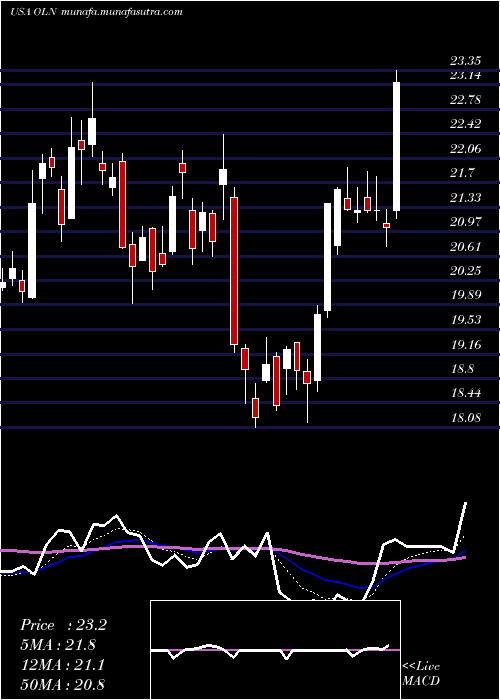Click the 22.78 price axis label
This screenshot has width=500, height=700.
465,100
